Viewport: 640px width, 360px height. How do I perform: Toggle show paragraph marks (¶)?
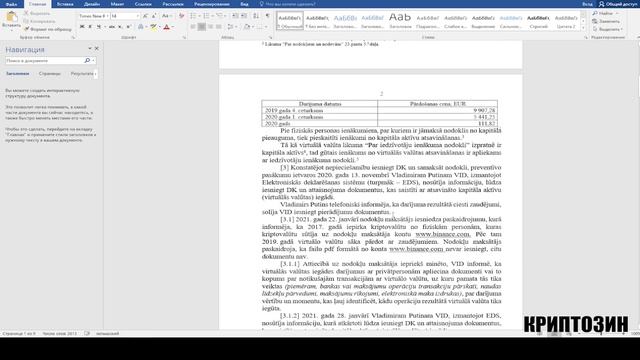tap(267, 16)
